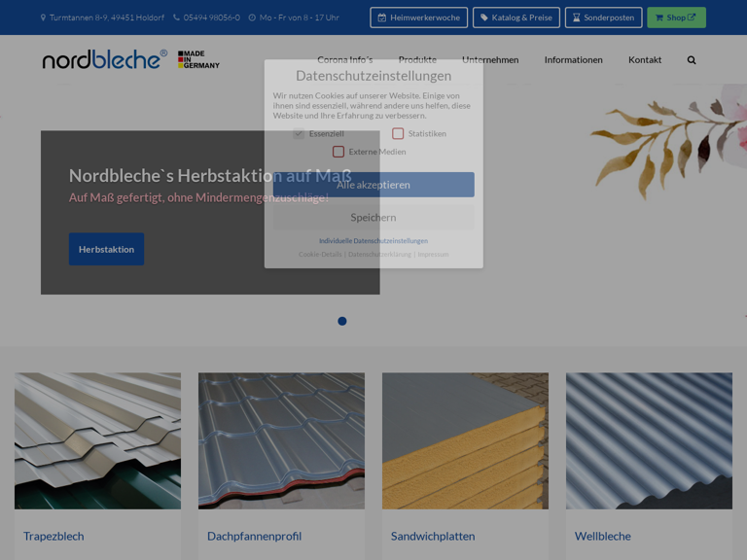Viewport: 747px width, 560px height.
Task: Open the Shop with cart icon
Action: [676, 17]
